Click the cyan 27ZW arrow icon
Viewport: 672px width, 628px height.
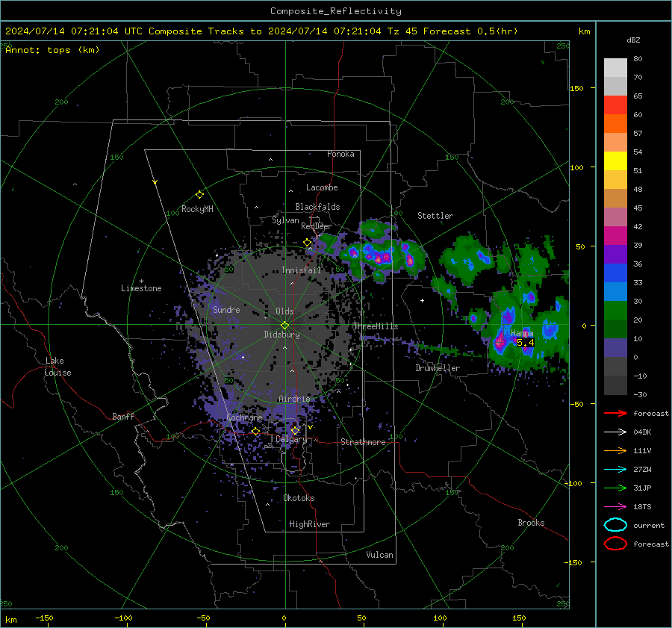(x=615, y=470)
